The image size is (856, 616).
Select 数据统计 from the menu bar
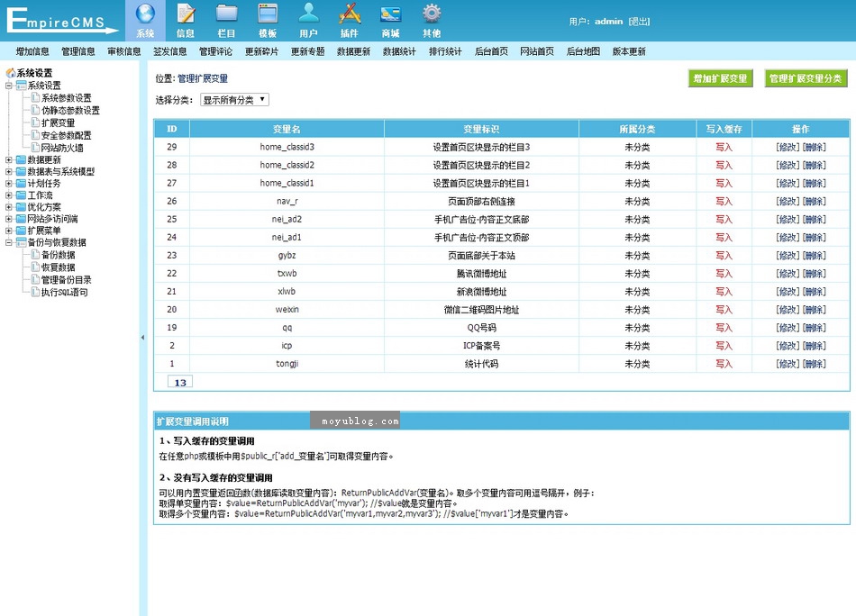click(x=399, y=52)
